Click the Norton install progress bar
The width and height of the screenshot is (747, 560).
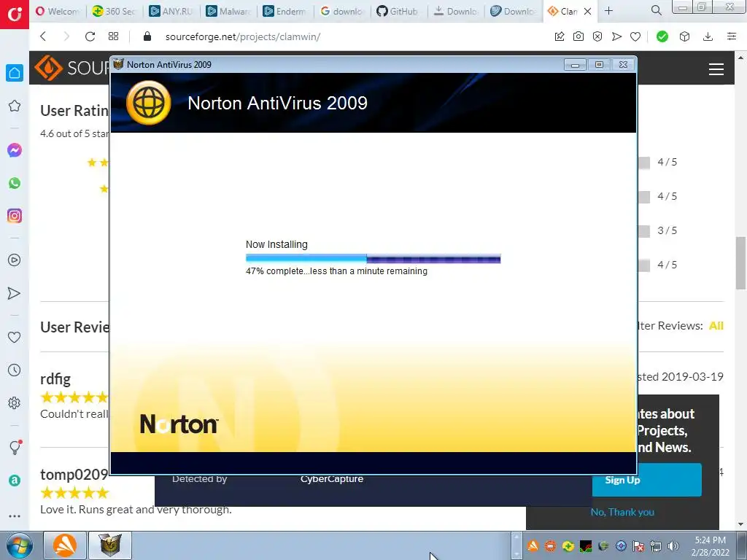point(373,259)
